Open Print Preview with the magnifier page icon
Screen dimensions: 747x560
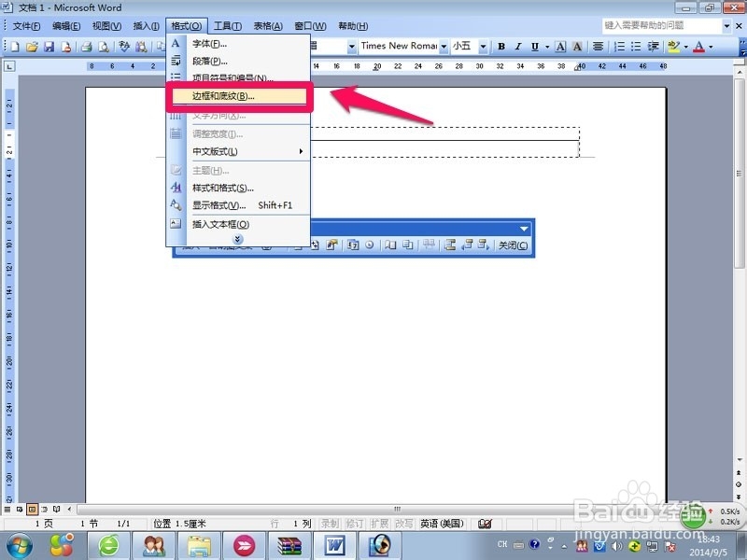[103, 47]
